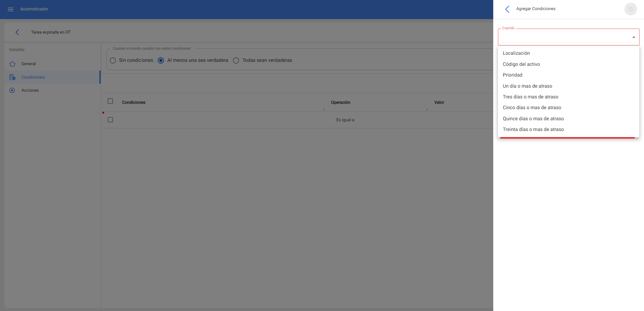Check the select-all checkbox in table header
The image size is (644, 311).
click(x=110, y=101)
